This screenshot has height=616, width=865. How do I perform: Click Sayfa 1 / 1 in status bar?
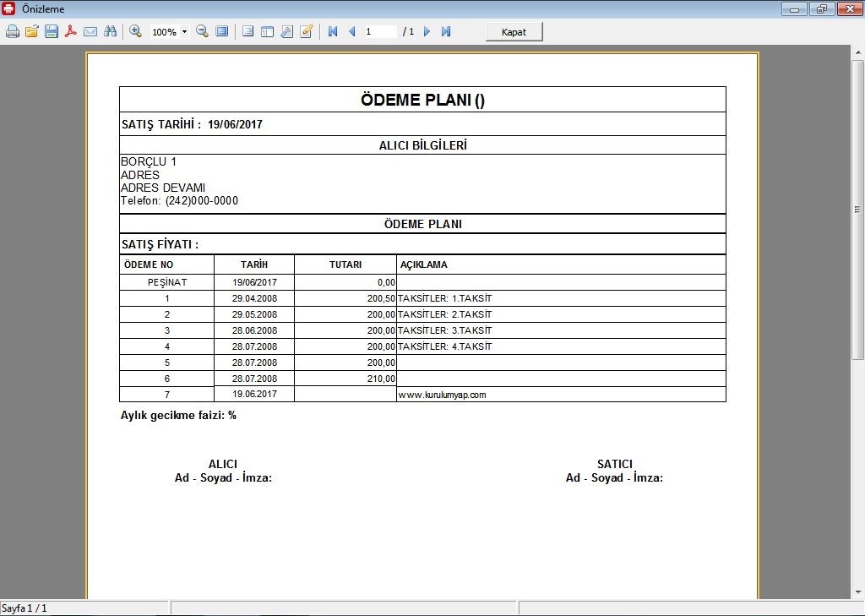tap(24, 608)
